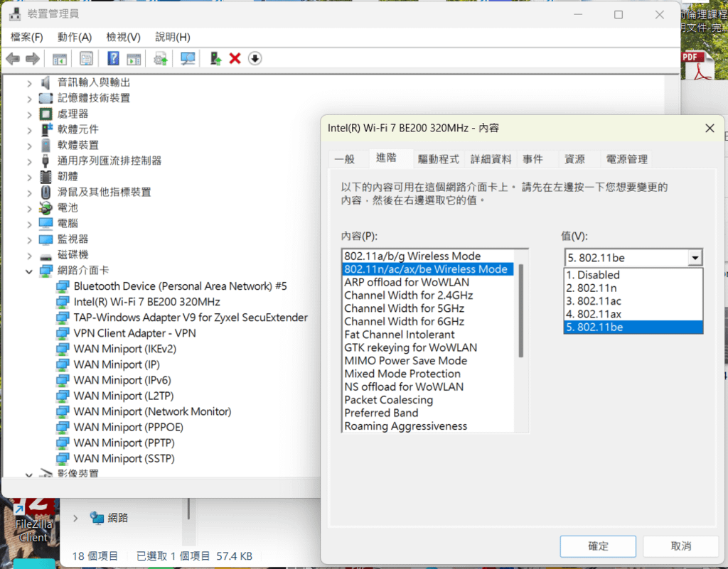Screen dimensions: 728x569
Task: Click the adapter icon beside WAN Miniport (PPPOE)
Action: [x=63, y=427]
